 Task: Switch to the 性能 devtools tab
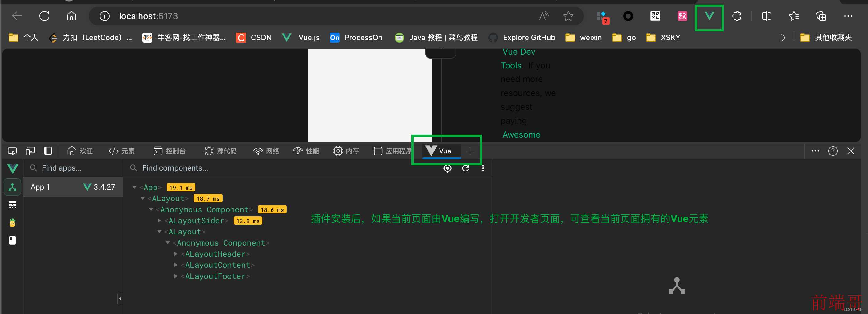coord(306,151)
